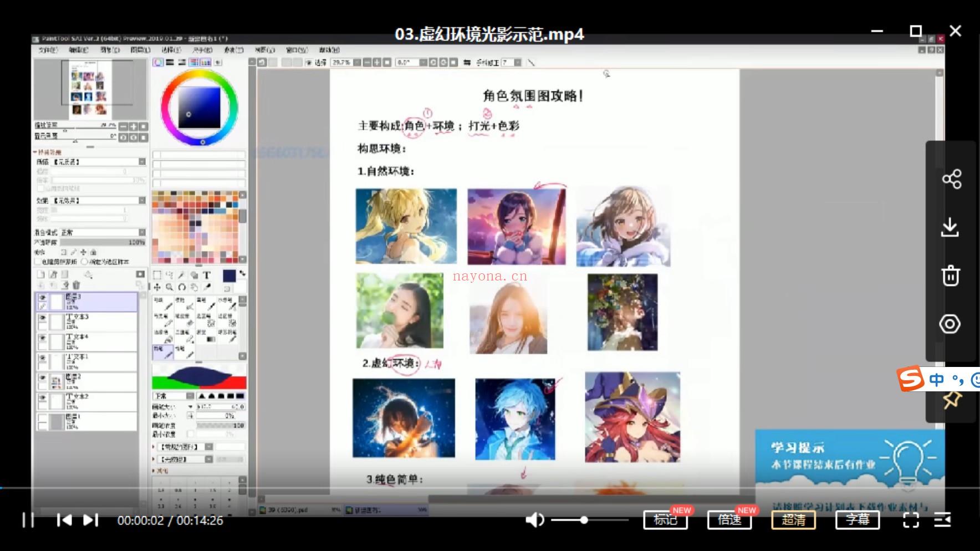This screenshot has width=980, height=551.
Task: Select the Text T tool
Action: pos(206,275)
